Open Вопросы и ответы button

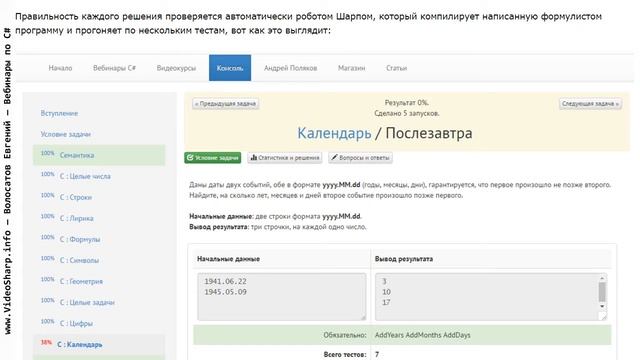pyautogui.click(x=360, y=158)
